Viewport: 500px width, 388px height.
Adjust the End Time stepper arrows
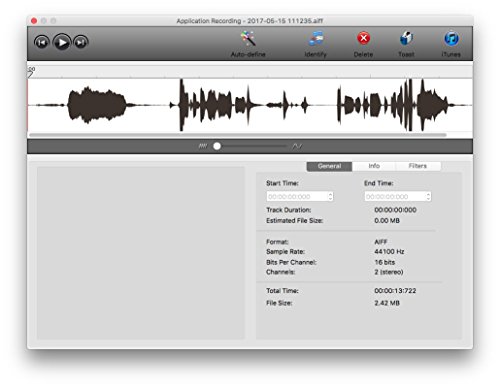(x=428, y=197)
